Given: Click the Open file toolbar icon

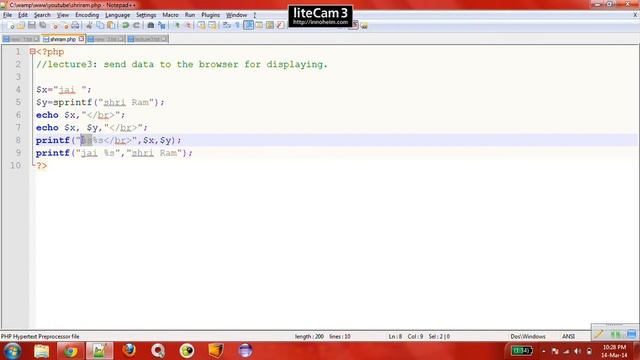Looking at the screenshot, I should pyautogui.click(x=21, y=26).
